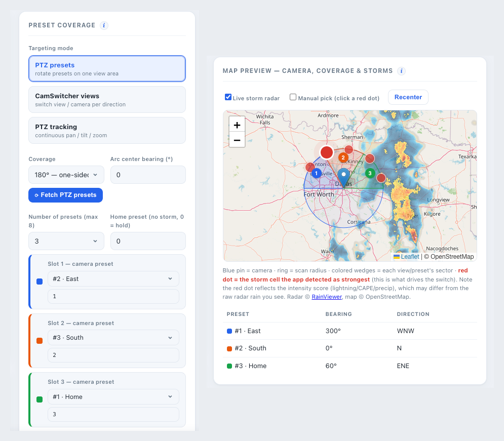Image resolution: width=504 pixels, height=441 pixels.
Task: Click the large red strongest-storm dot
Action: [327, 152]
